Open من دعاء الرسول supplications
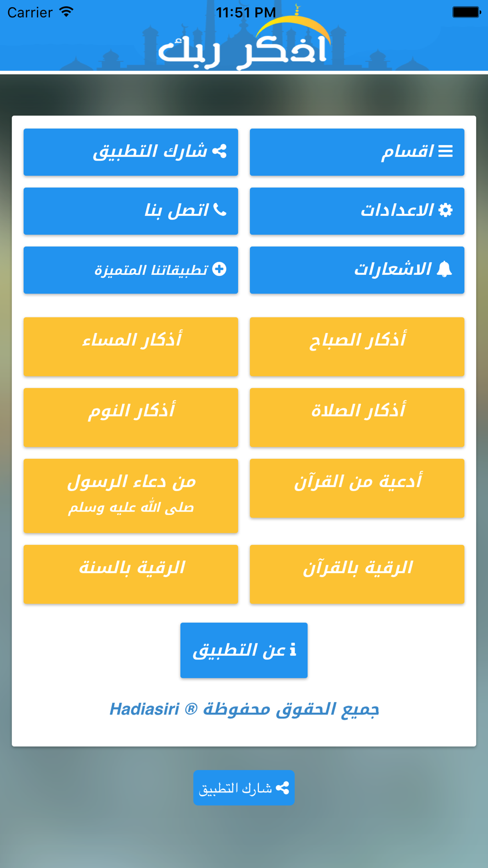 pos(131,495)
